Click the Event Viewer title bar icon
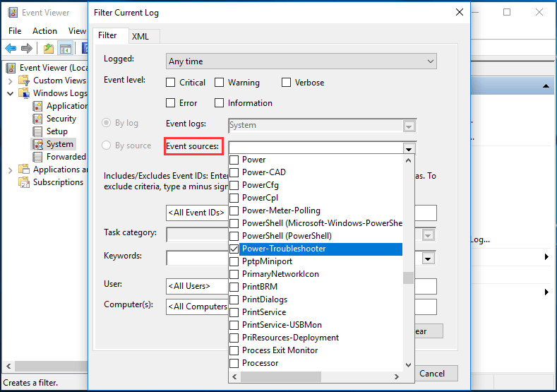The image size is (557, 392). coord(13,13)
